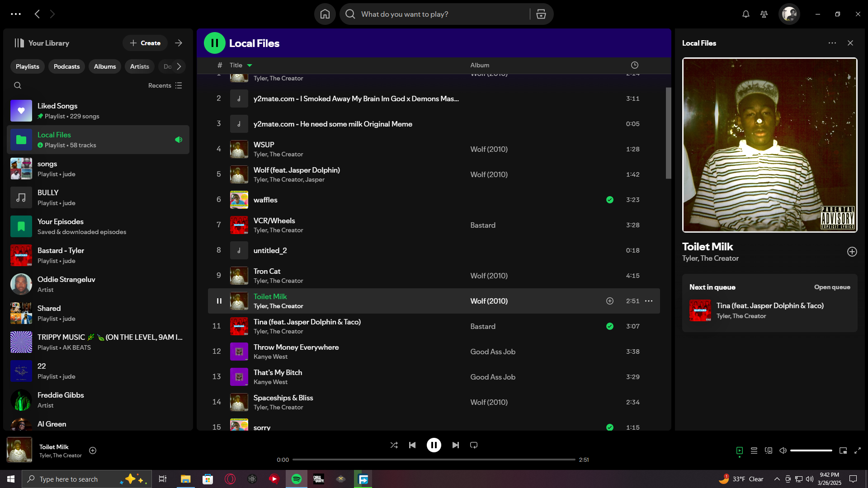Toggle shuffle playback
Screen dimensions: 868x488
pos(394,445)
